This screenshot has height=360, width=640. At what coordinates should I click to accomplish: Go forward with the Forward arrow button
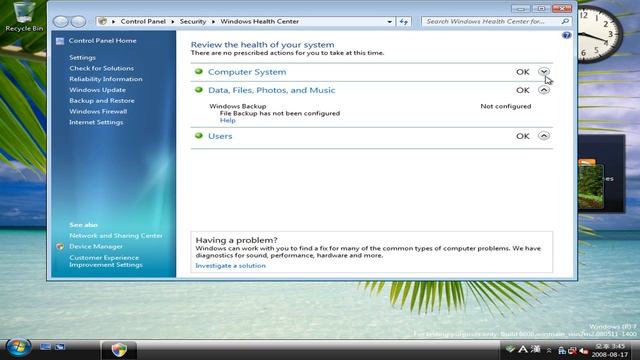tap(78, 21)
